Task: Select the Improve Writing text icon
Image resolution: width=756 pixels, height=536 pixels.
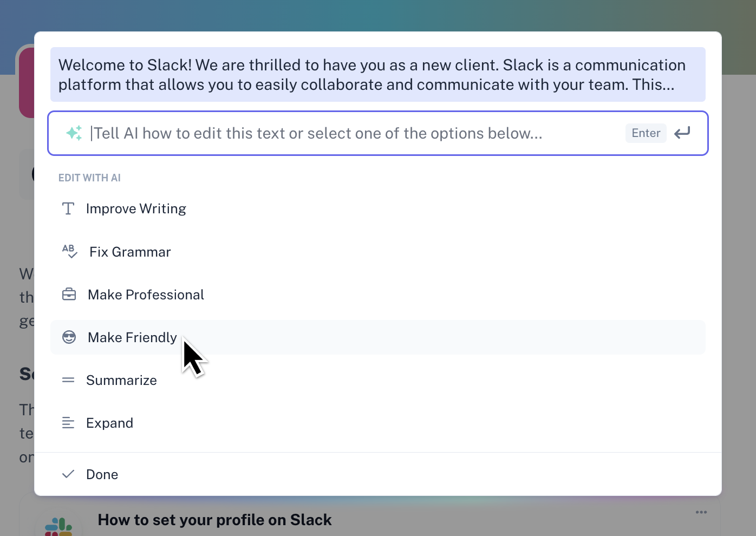Action: tap(68, 208)
